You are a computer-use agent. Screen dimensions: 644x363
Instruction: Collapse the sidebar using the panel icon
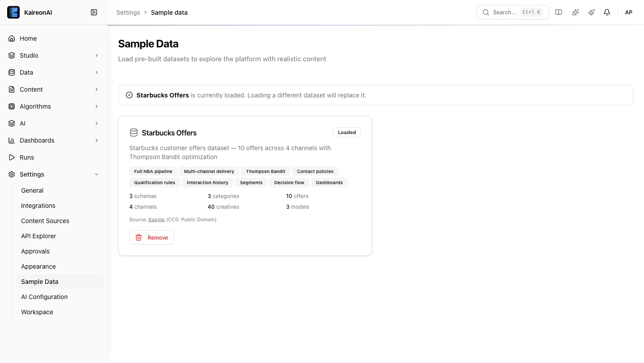pyautogui.click(x=94, y=12)
